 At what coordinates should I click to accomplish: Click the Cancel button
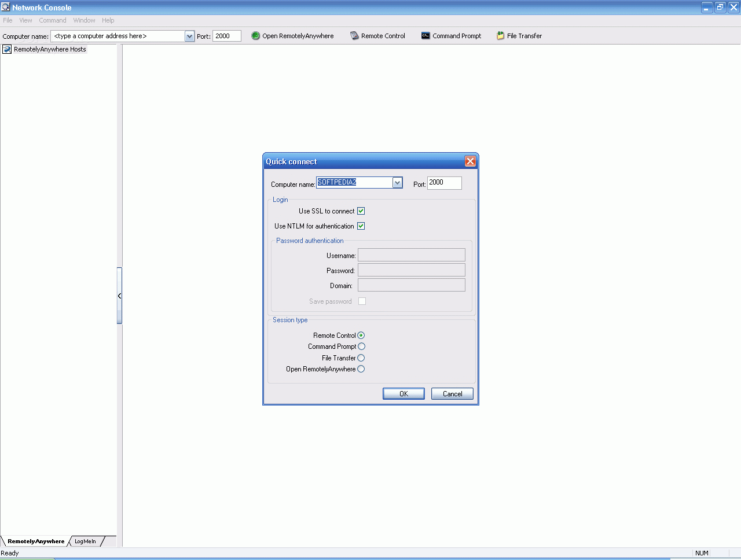click(452, 394)
